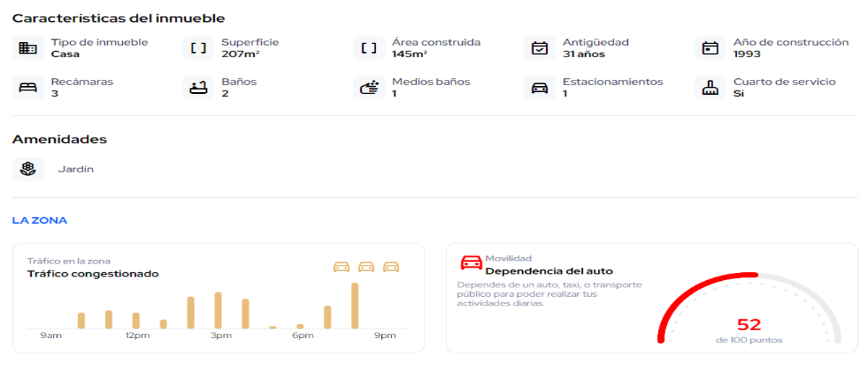Click the Recámaras label

[x=82, y=82]
